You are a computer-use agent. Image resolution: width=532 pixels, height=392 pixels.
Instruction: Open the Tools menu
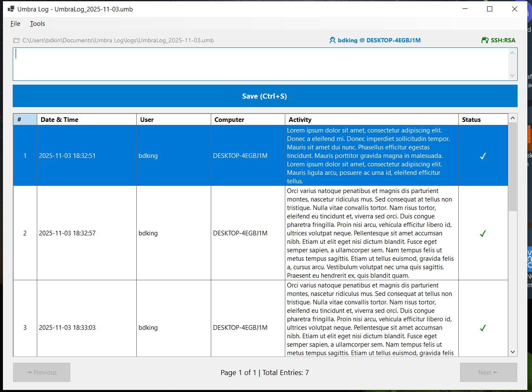click(x=37, y=24)
